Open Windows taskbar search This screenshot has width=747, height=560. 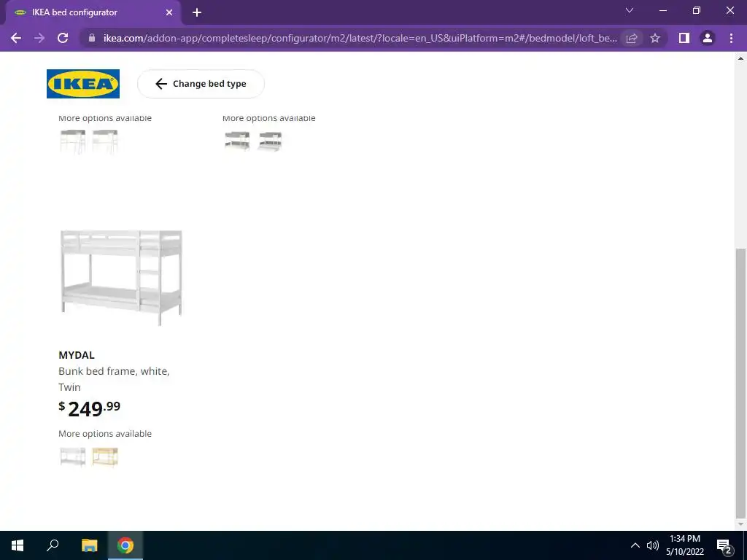53,545
